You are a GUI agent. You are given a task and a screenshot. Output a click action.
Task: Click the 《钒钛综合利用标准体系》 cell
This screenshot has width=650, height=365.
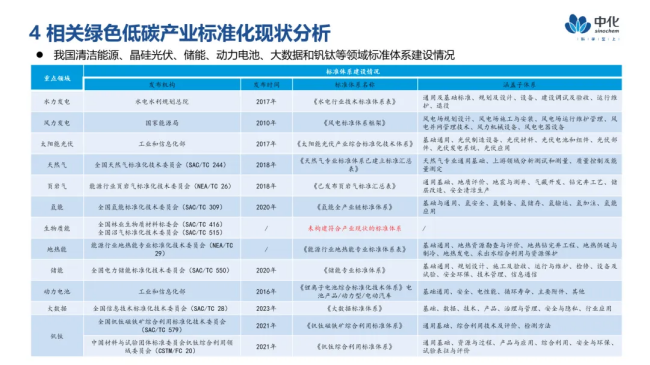355,346
